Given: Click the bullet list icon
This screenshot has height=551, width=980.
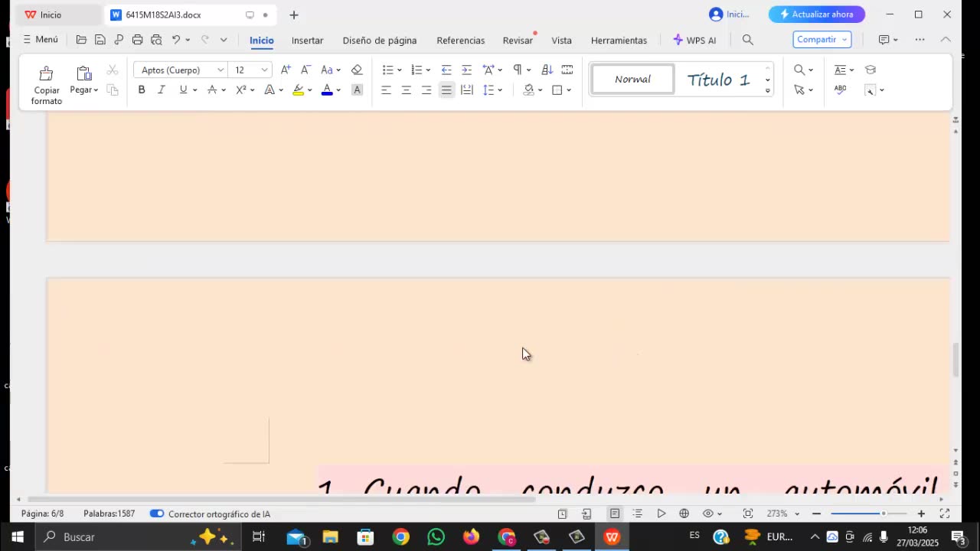Looking at the screenshot, I should pos(388,70).
